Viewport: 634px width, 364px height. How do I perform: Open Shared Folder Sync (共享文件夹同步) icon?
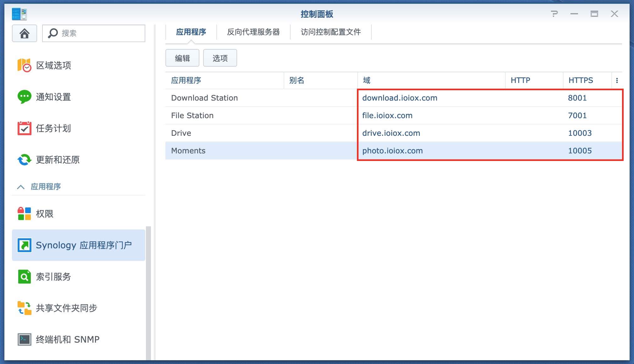coord(24,308)
